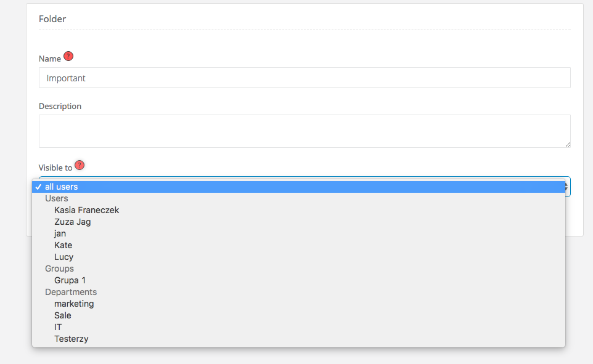Select the Sale department option
This screenshot has width=593, height=364.
point(63,315)
